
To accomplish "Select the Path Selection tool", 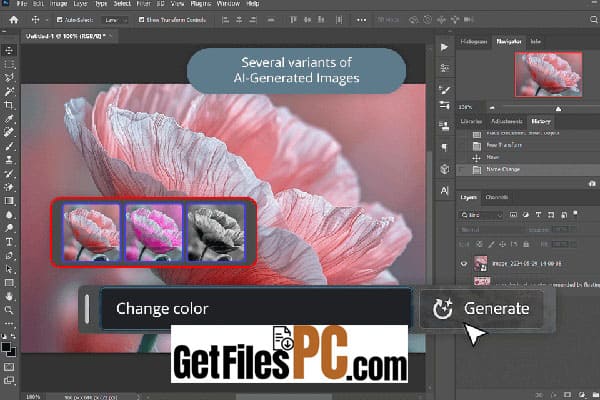I will 9,269.
